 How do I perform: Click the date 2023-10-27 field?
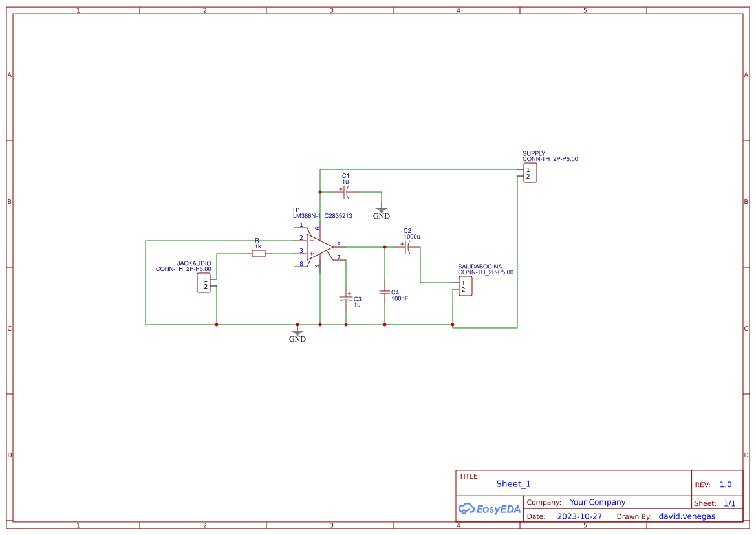[x=579, y=516]
